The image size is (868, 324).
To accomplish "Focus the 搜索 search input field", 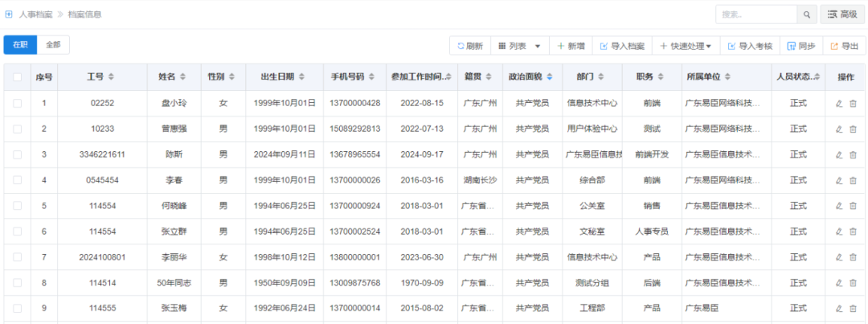I will click(x=756, y=14).
